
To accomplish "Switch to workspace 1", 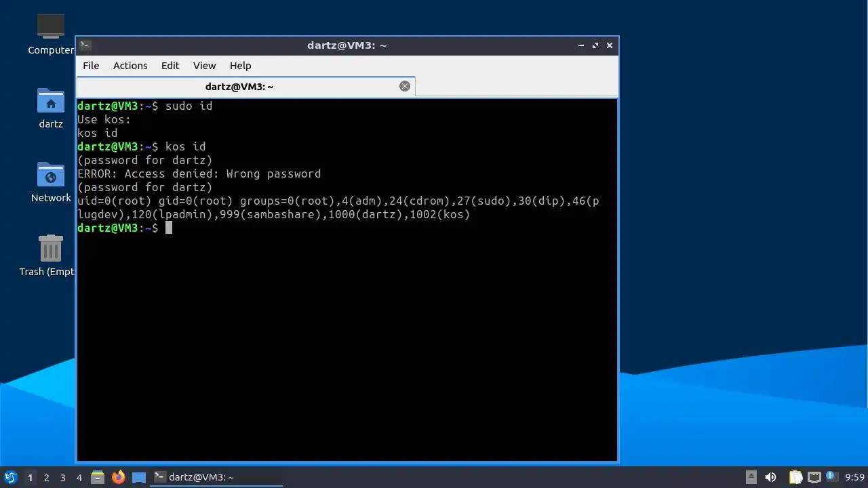I will [30, 478].
